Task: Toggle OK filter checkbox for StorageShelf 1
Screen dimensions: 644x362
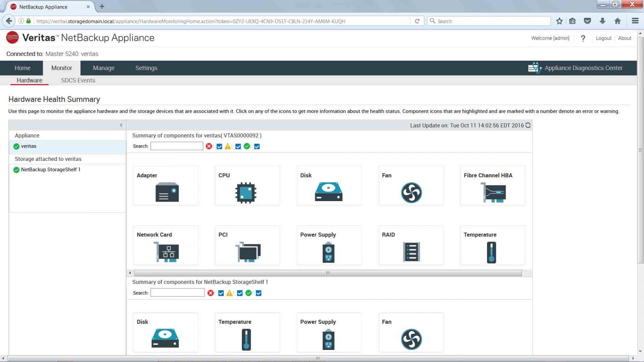Action: pyautogui.click(x=259, y=293)
